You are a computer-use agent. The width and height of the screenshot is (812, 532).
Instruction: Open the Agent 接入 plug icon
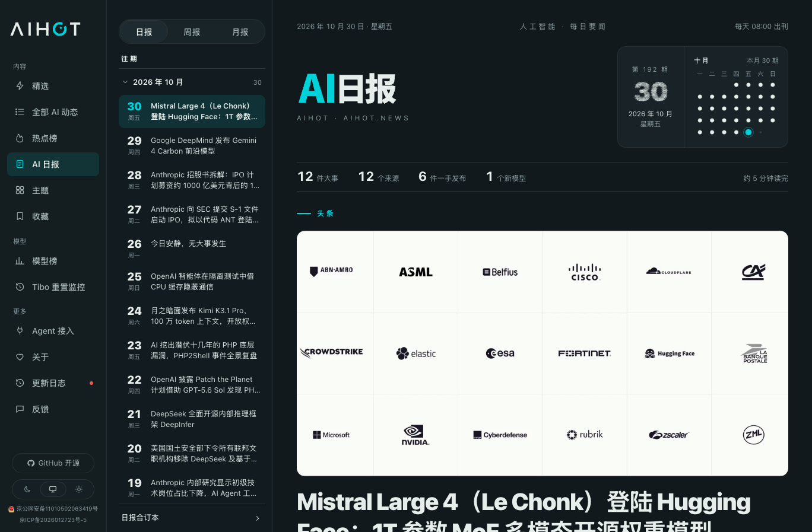(x=20, y=331)
